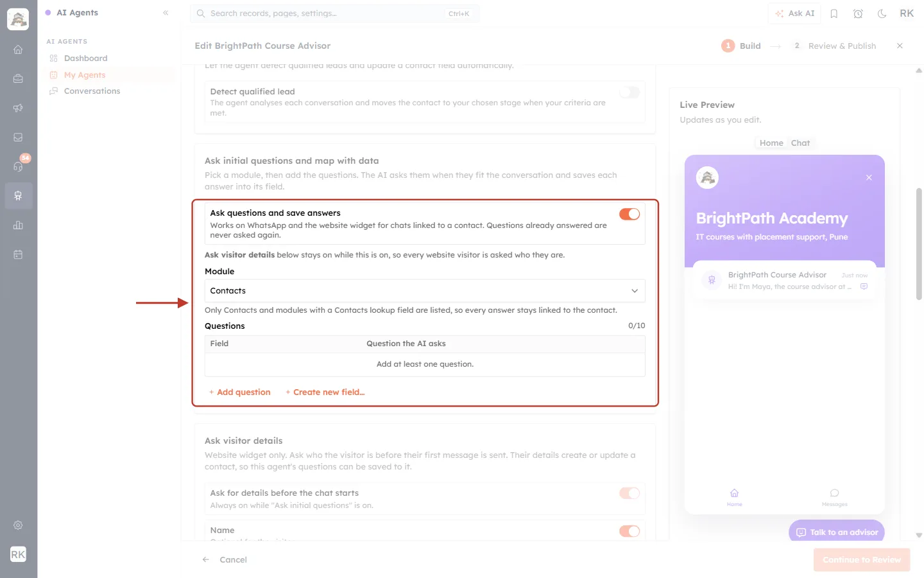
Task: Toggle the Name field switch
Action: [629, 531]
